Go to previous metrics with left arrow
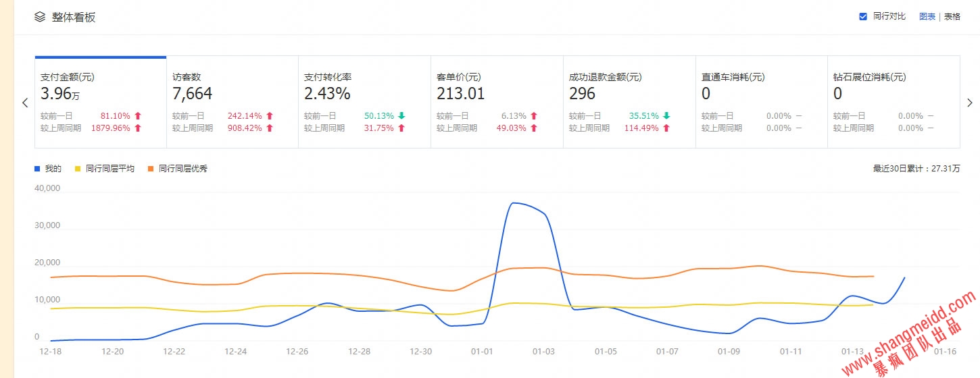Screen dimensions: 980x378 point(25,103)
